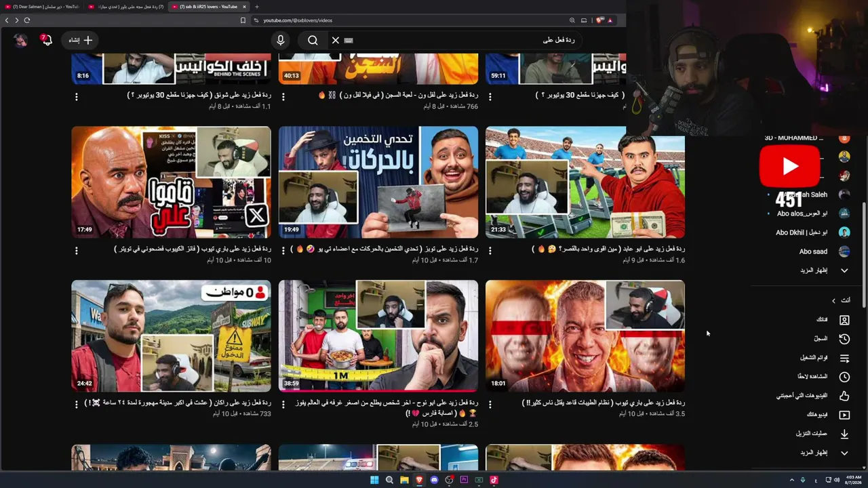Open the Windows Start menu
The width and height of the screenshot is (868, 488).
point(374,480)
